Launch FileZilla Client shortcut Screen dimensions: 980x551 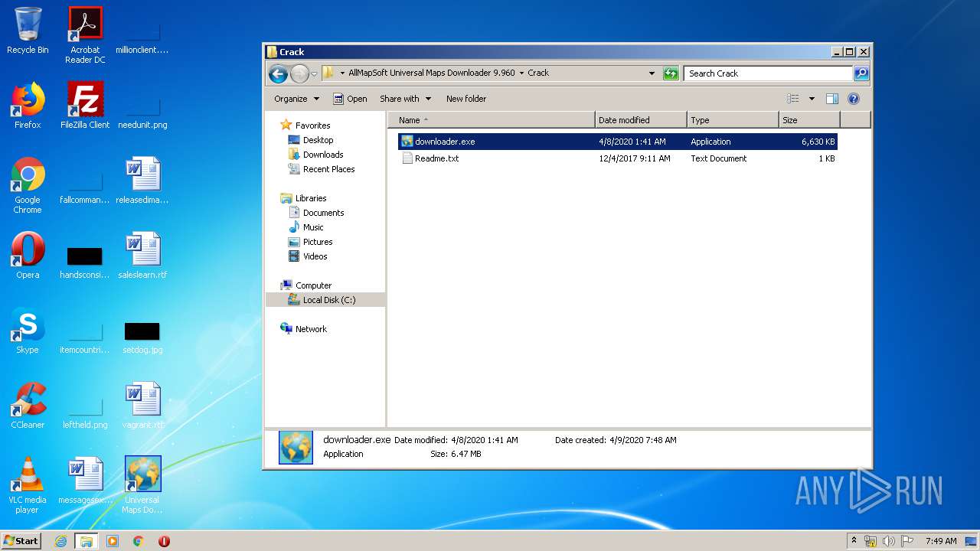[x=85, y=106]
